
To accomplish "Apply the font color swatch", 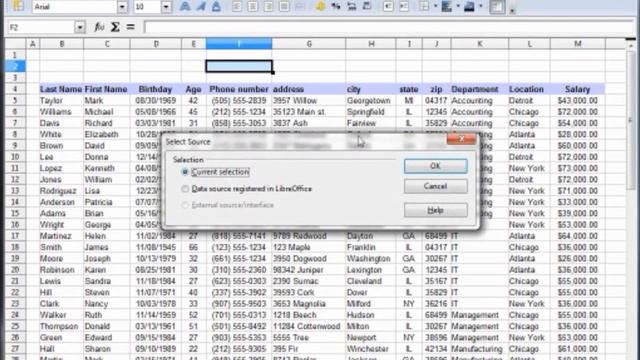I will pyautogui.click(x=469, y=7).
